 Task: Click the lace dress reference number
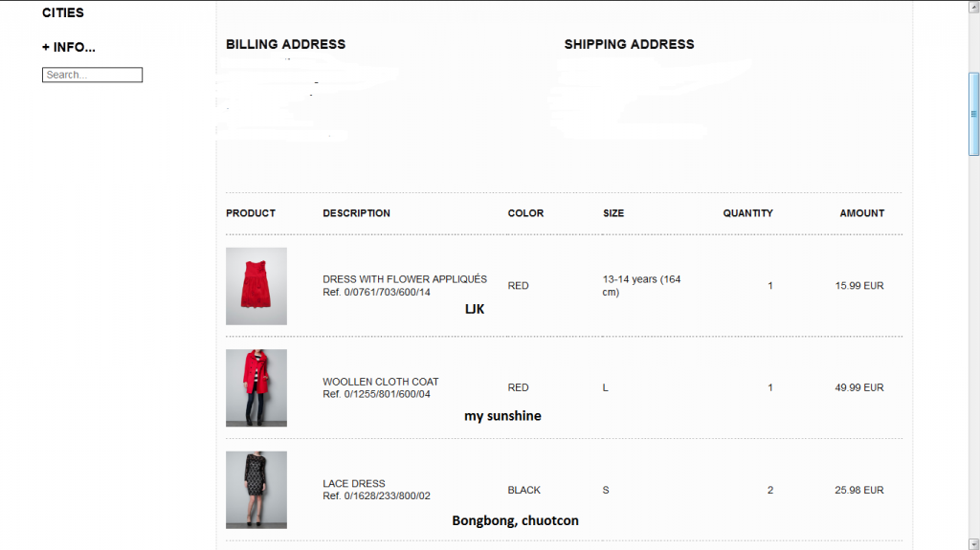point(376,496)
